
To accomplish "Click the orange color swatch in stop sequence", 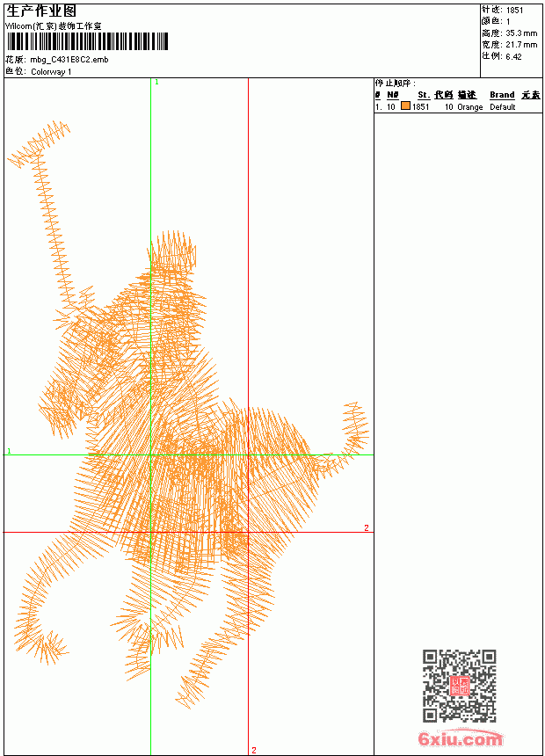I will pyautogui.click(x=405, y=105).
